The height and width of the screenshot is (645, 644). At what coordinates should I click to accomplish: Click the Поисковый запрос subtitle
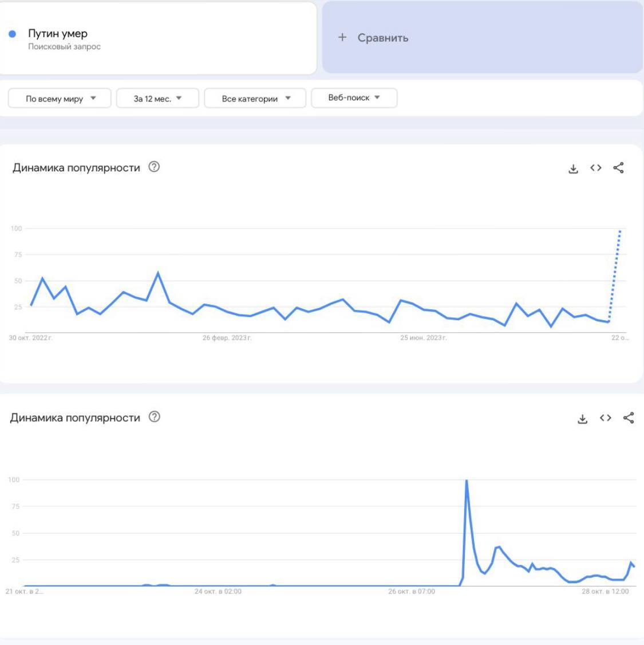click(x=64, y=46)
